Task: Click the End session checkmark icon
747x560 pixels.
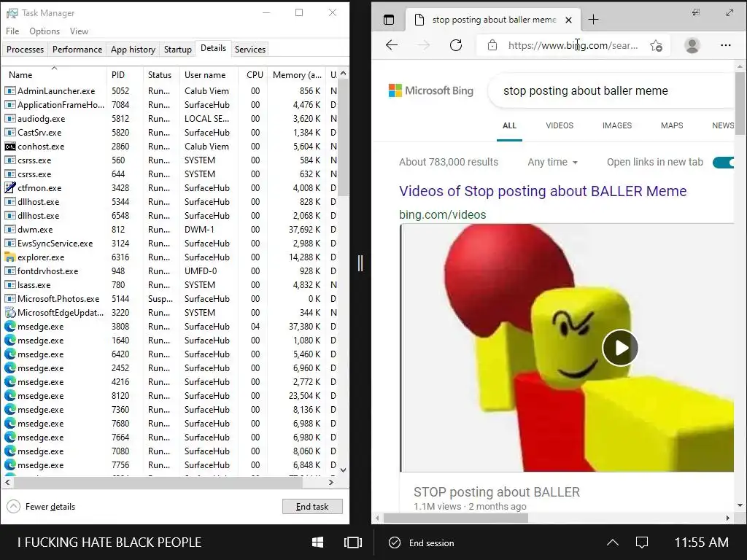Action: pos(395,542)
